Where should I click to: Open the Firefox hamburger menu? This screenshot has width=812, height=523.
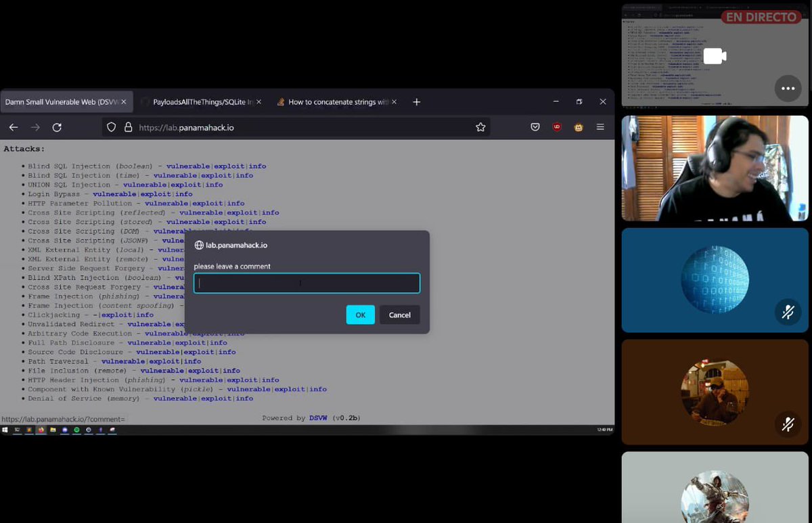(x=600, y=127)
